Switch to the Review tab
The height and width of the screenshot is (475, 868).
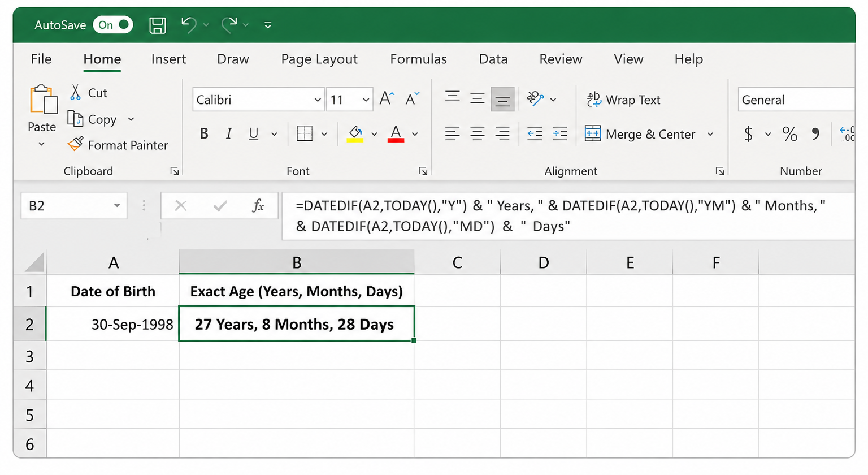(x=561, y=59)
